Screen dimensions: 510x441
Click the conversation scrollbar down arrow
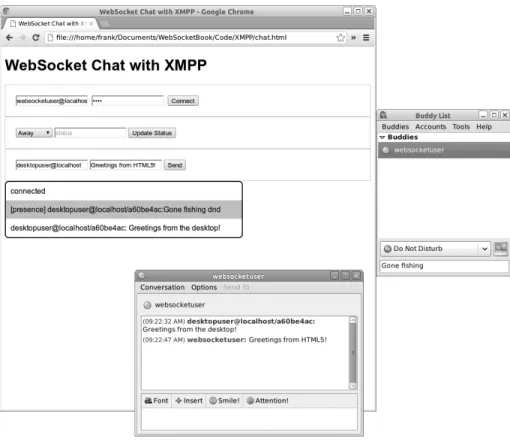click(x=353, y=386)
